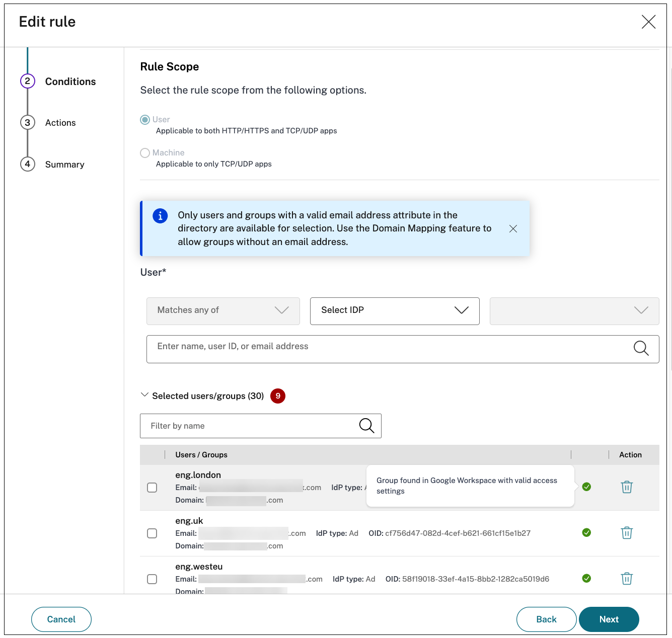The width and height of the screenshot is (672, 638).
Task: Click the eng.westeu OID value
Action: click(476, 579)
